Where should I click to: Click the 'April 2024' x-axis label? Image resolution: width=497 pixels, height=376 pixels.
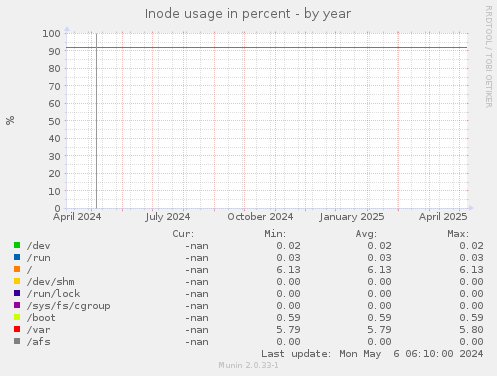point(77,217)
